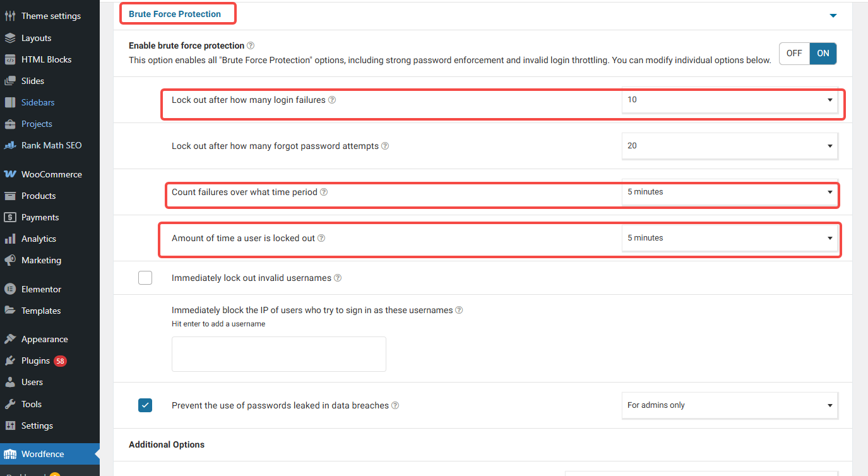The height and width of the screenshot is (476, 868).
Task: Open the login failures count dropdown
Action: [729, 100]
